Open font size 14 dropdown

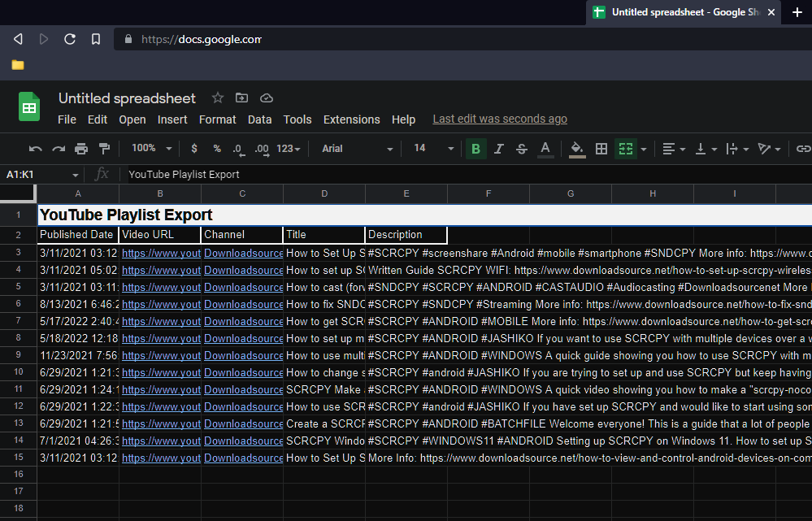point(434,149)
